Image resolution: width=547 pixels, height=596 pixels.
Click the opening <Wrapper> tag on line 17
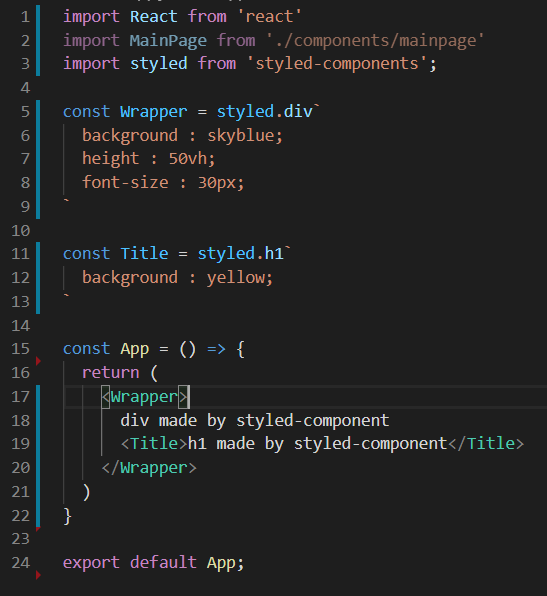(x=144, y=397)
